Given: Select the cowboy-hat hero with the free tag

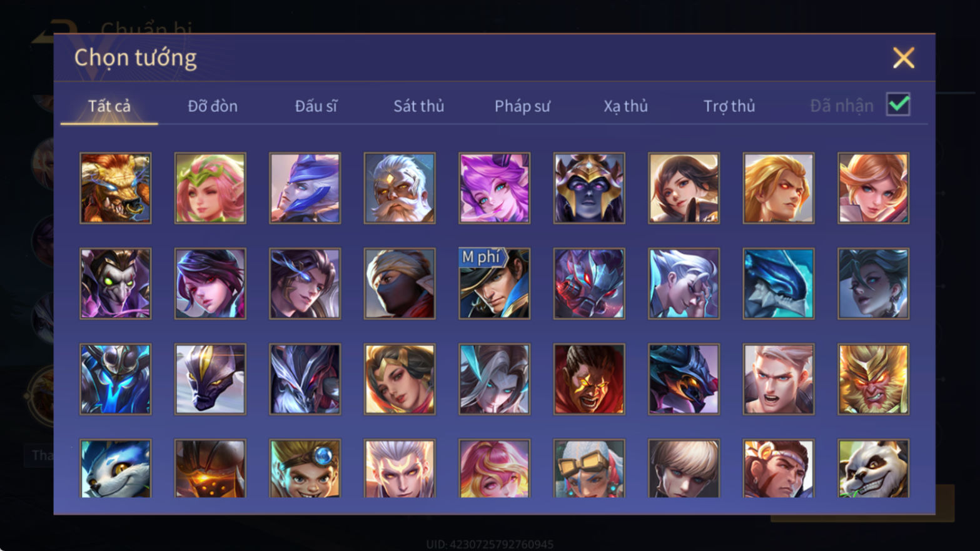Looking at the screenshot, I should click(494, 283).
